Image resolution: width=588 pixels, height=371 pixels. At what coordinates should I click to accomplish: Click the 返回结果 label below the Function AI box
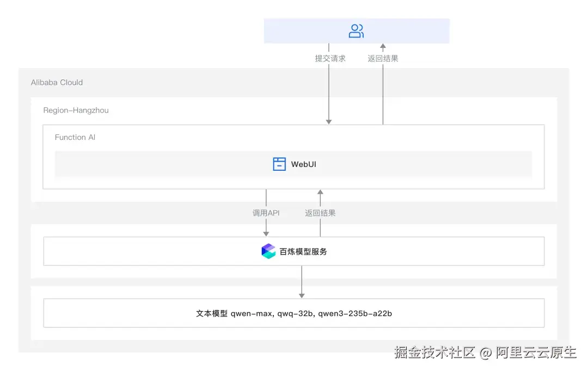(320, 213)
